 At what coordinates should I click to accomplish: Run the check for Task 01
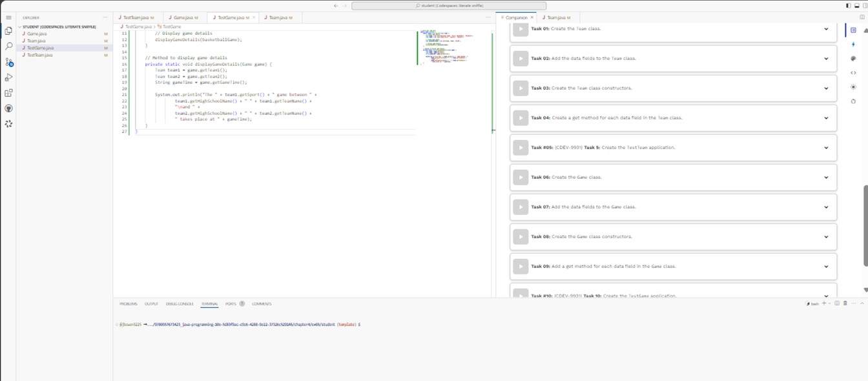pyautogui.click(x=521, y=28)
